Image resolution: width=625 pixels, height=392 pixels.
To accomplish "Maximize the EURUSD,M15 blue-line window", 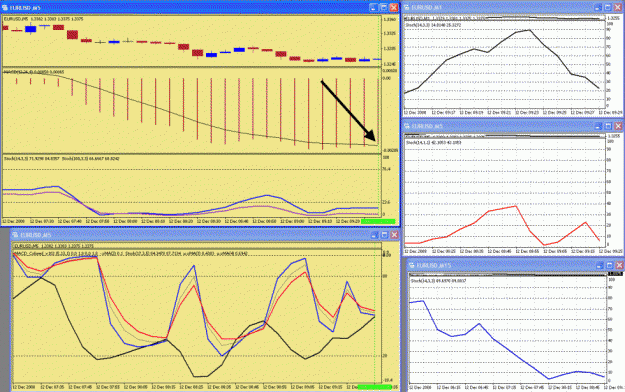I will tap(609, 265).
